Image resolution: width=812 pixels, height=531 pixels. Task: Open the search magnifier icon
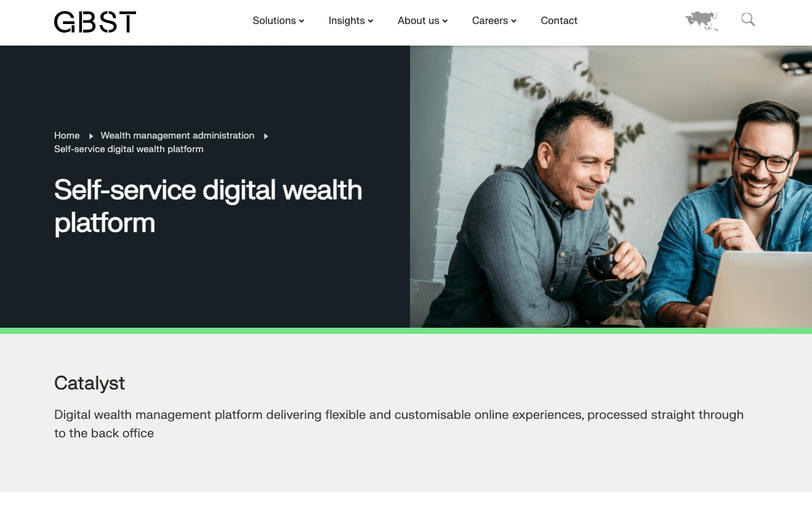pyautogui.click(x=748, y=20)
